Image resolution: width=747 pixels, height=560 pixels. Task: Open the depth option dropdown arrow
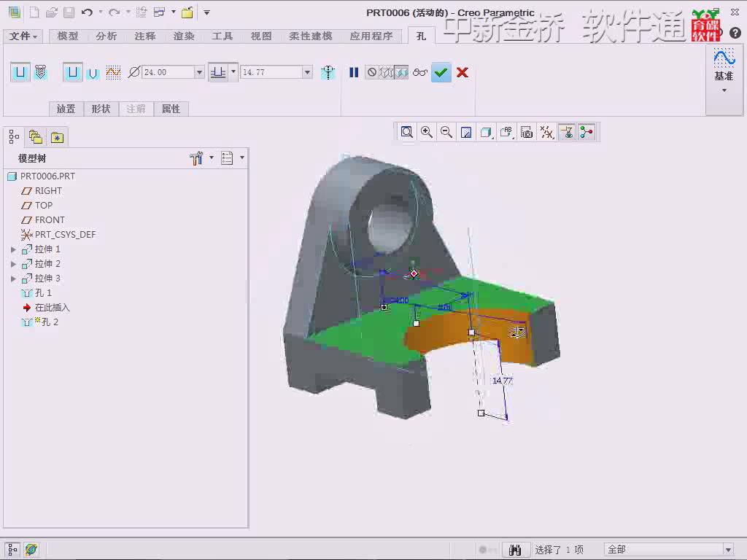pyautogui.click(x=233, y=72)
